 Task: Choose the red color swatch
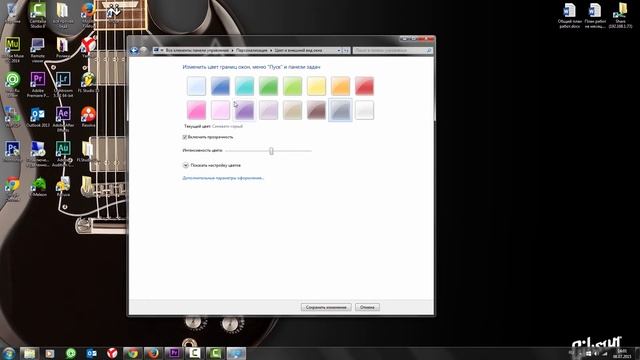(364, 86)
